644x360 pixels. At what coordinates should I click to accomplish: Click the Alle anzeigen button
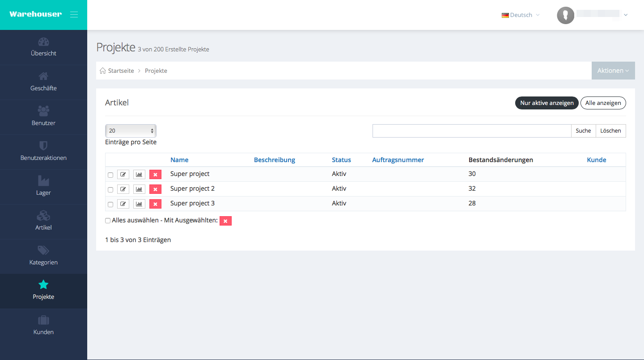[603, 103]
